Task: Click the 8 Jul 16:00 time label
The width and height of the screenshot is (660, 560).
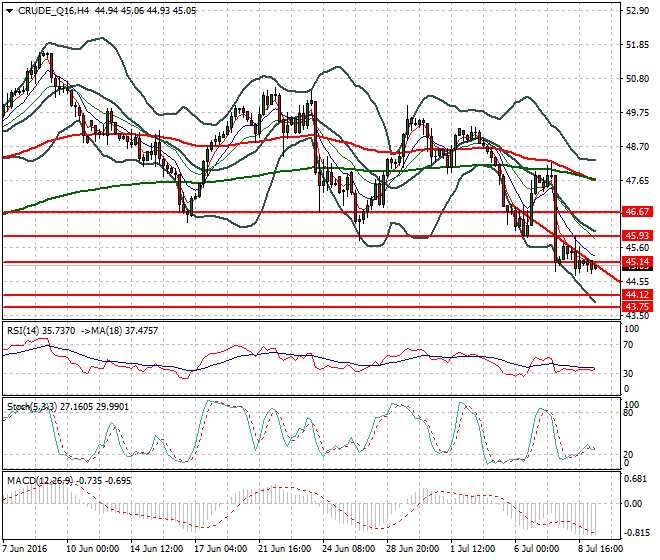Action: click(x=601, y=549)
